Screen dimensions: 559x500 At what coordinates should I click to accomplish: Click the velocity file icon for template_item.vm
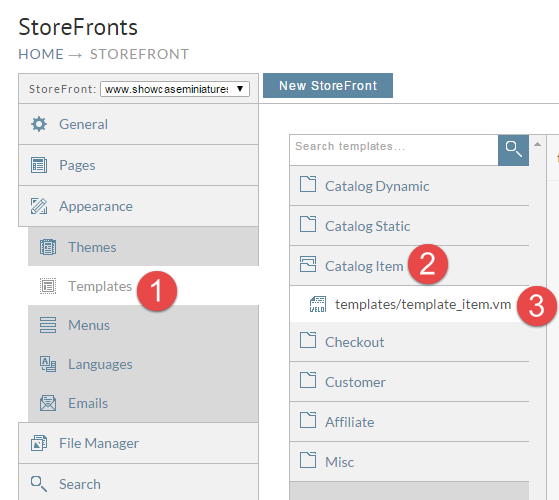pyautogui.click(x=318, y=304)
